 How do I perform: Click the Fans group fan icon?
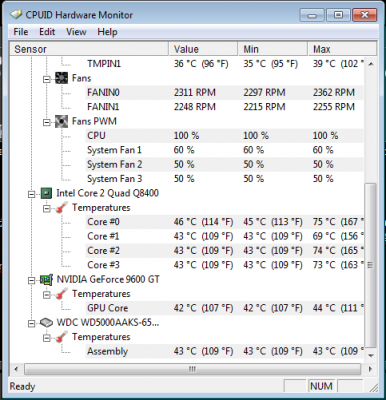point(61,78)
